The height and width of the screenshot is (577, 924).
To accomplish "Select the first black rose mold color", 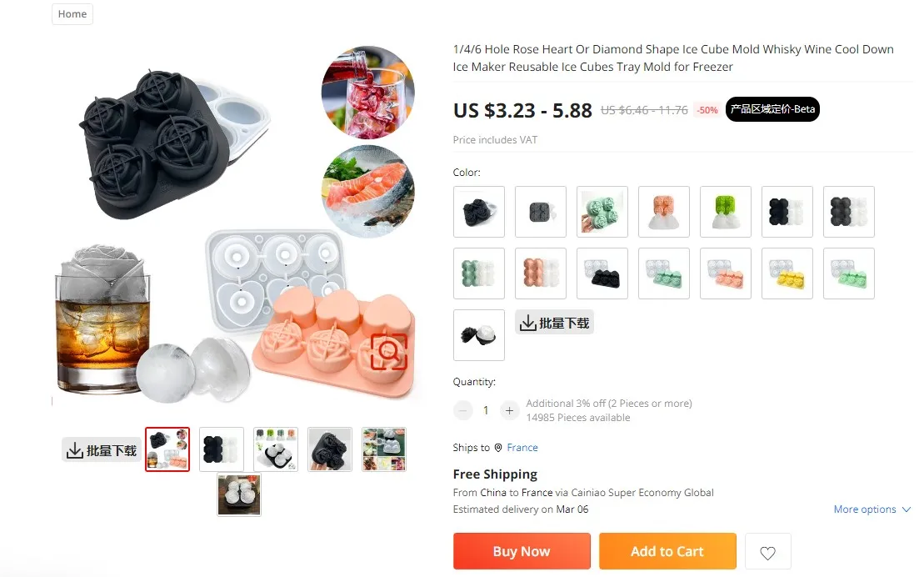I will coord(479,212).
